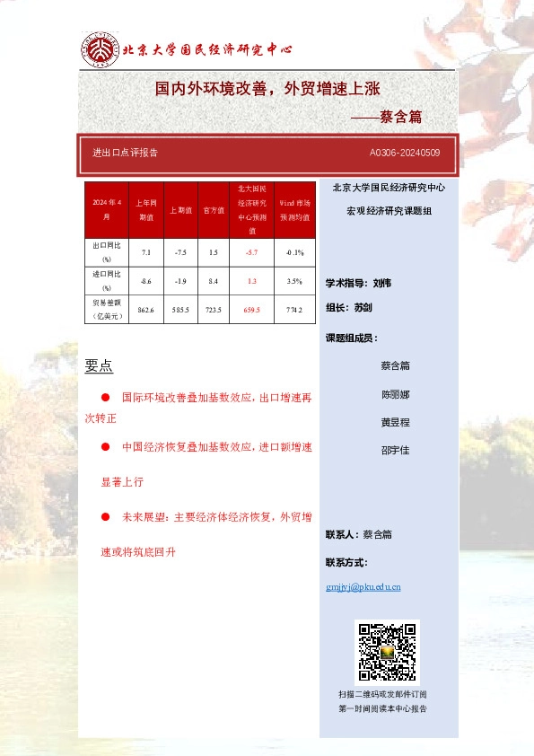Select the Wind forecast value 774.2
Screen dimensions: 534x756
(x=294, y=310)
